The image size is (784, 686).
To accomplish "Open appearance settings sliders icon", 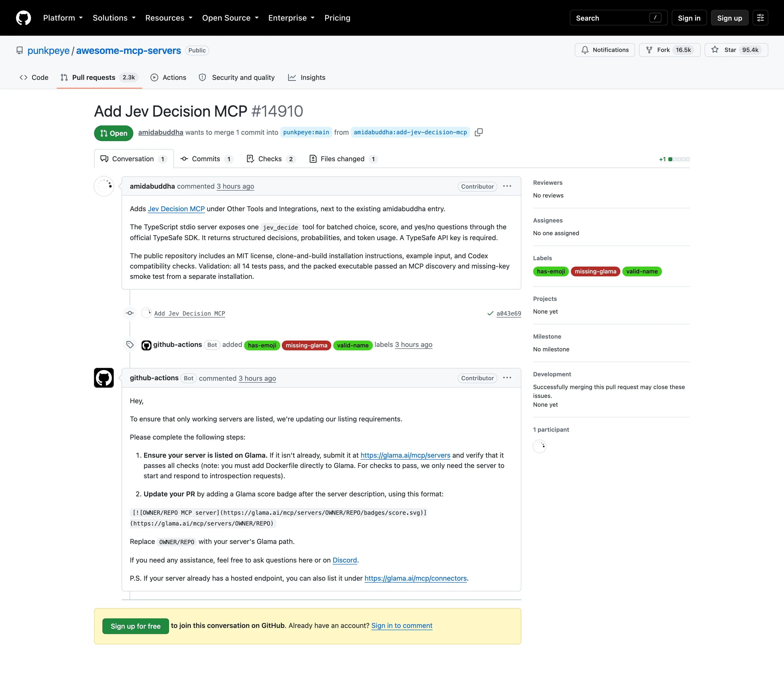I will [760, 18].
